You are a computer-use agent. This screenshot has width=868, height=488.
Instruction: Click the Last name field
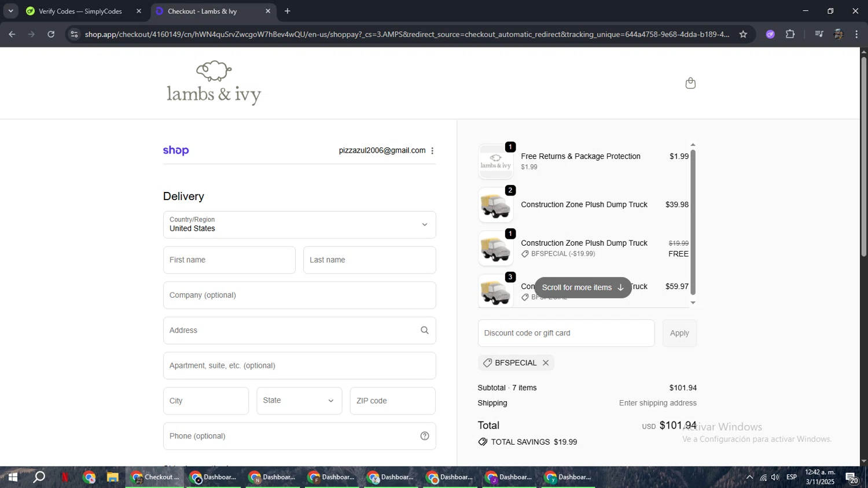pos(369,260)
